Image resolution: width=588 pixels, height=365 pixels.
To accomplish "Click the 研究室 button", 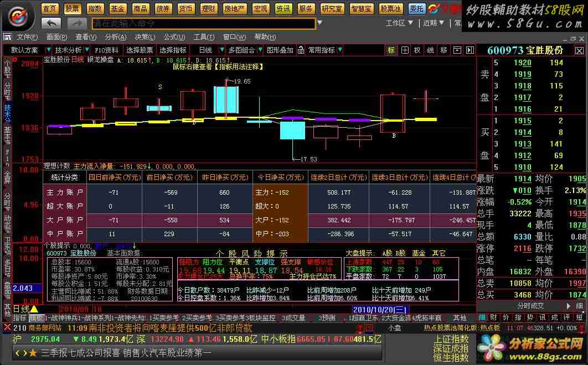I will (x=332, y=8).
